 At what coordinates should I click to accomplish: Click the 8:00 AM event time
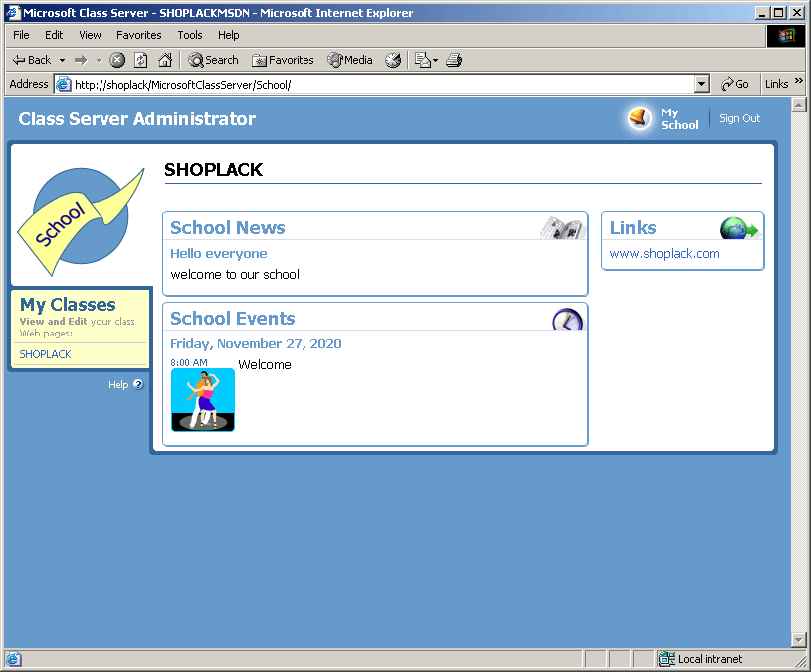click(189, 362)
